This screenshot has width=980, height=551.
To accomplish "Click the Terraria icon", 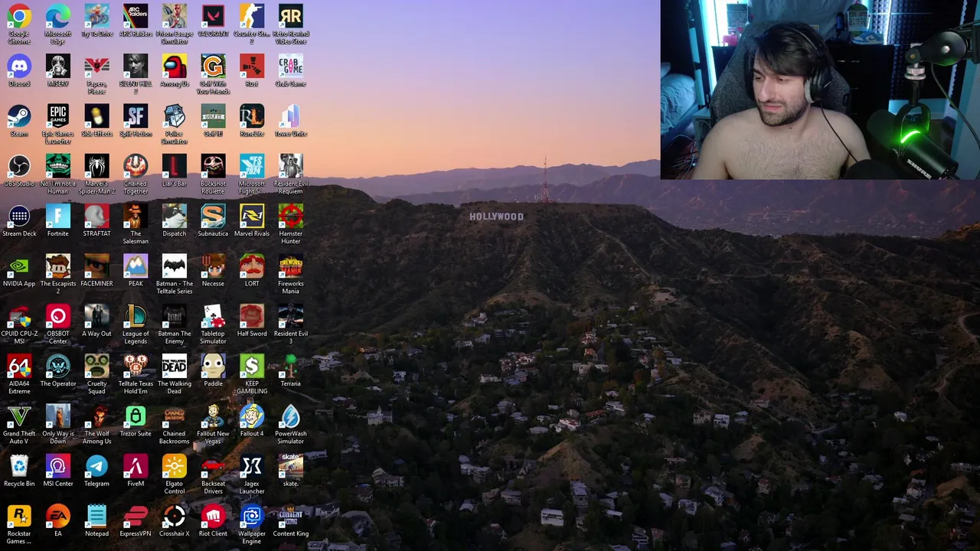I will click(291, 370).
